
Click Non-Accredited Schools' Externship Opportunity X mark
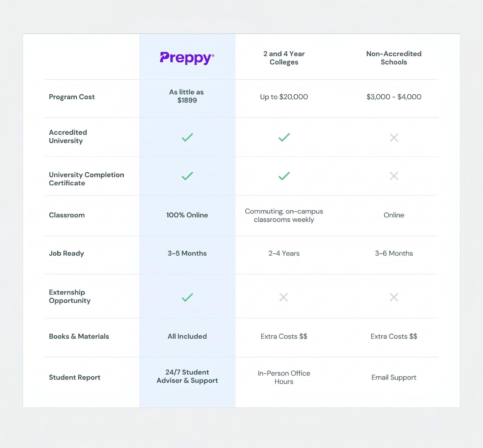[x=394, y=297]
